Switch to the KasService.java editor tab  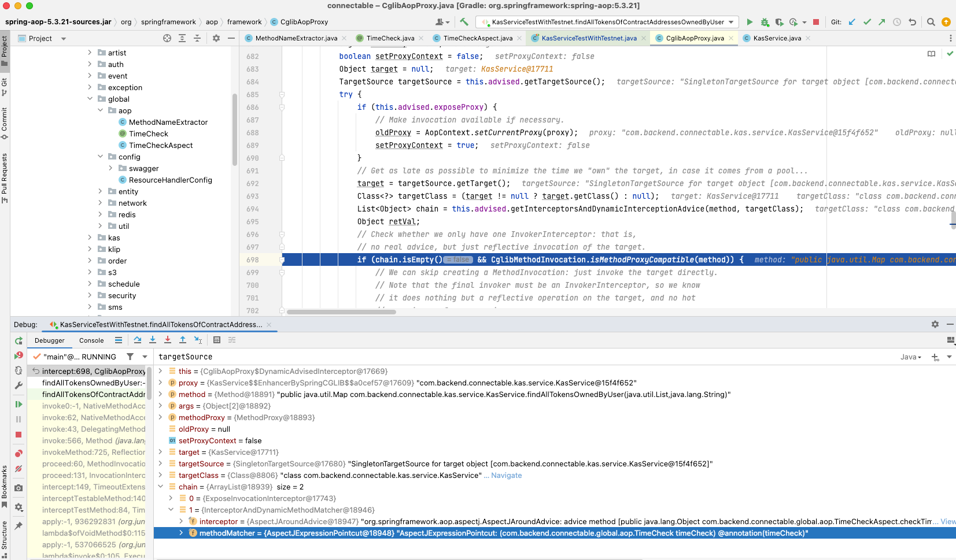pos(777,38)
